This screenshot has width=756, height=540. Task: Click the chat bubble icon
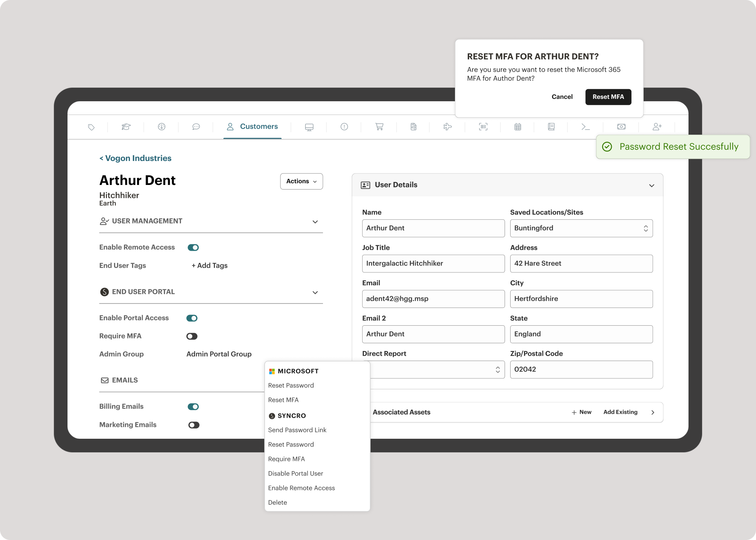[196, 127]
